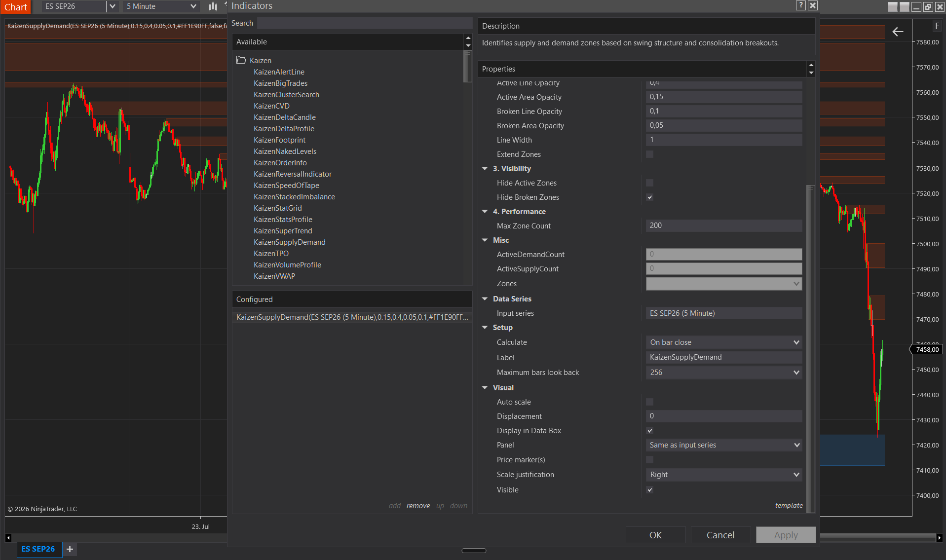
Task: Open the Calculate dropdown
Action: pyautogui.click(x=724, y=342)
